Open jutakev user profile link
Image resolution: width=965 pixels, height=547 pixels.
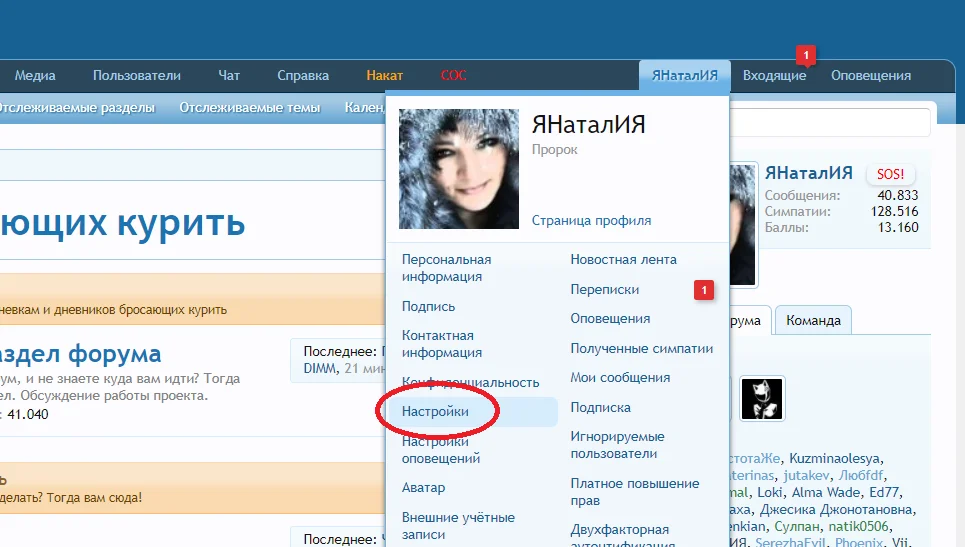[x=806, y=476]
